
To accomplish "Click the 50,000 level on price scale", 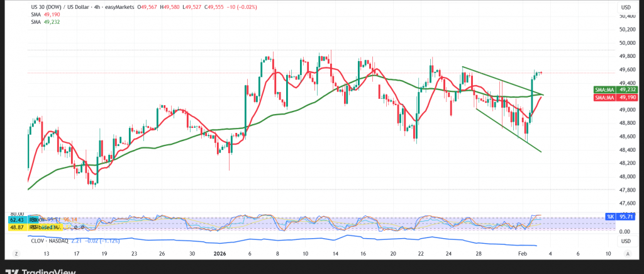I will coord(625,43).
